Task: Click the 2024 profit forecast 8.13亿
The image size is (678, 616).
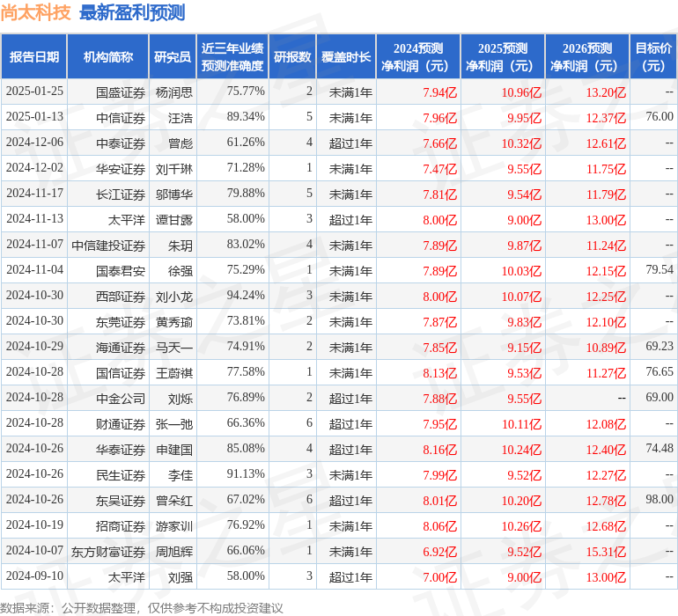Action: [439, 373]
